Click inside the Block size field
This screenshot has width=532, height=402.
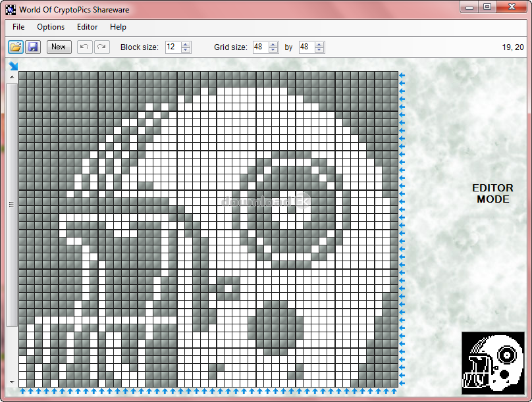click(173, 47)
